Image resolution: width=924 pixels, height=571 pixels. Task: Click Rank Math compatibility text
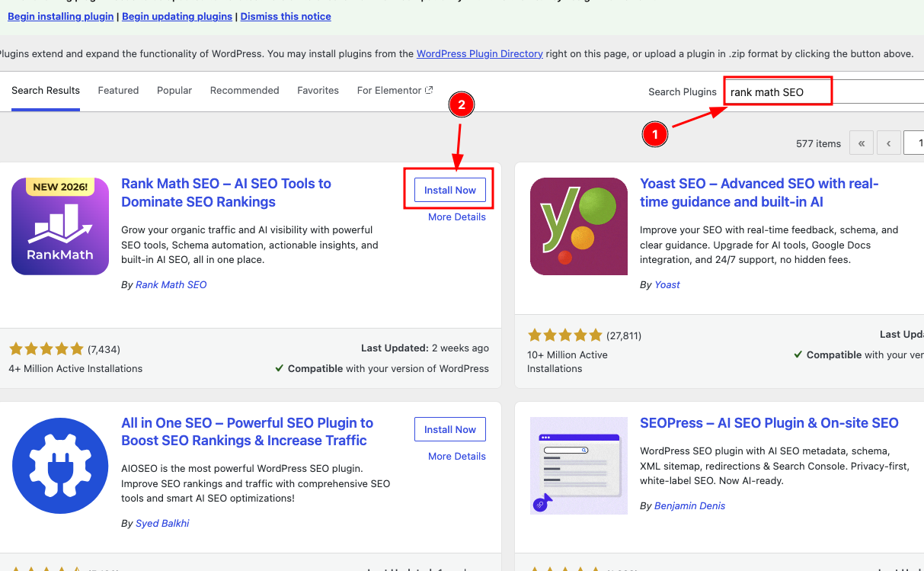point(382,368)
